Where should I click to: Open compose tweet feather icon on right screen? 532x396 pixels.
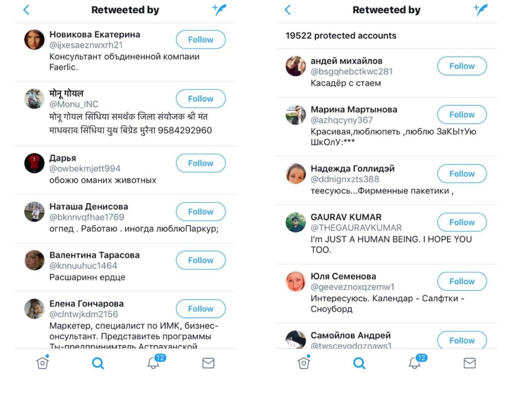click(481, 10)
